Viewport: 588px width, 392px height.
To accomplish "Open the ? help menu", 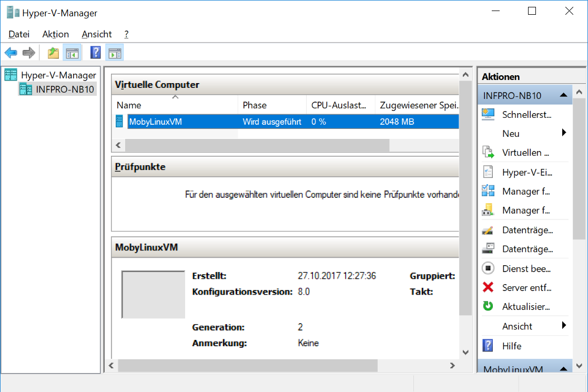I will click(126, 34).
